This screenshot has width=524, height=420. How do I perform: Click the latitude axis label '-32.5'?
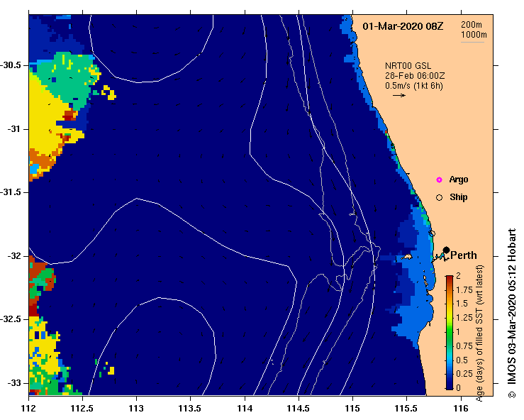click(x=11, y=319)
